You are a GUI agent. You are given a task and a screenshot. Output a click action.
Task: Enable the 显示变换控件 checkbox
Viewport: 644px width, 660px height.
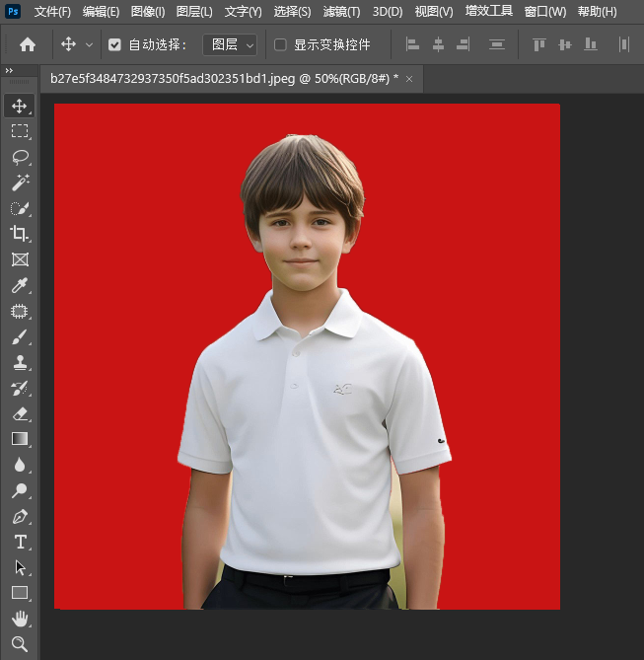(x=280, y=44)
